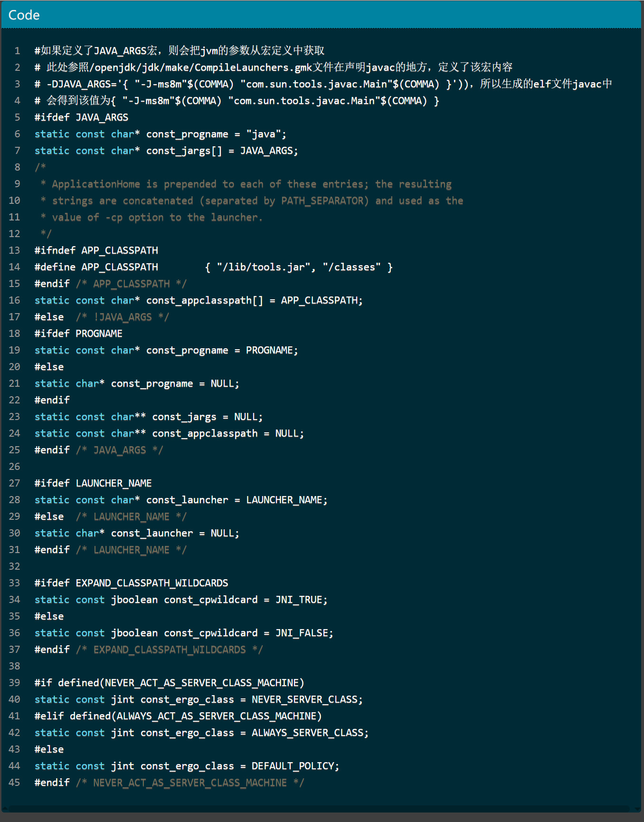Click '#ifdef EXPAND_CLASSPATH_WILDCARDS' line

[132, 583]
